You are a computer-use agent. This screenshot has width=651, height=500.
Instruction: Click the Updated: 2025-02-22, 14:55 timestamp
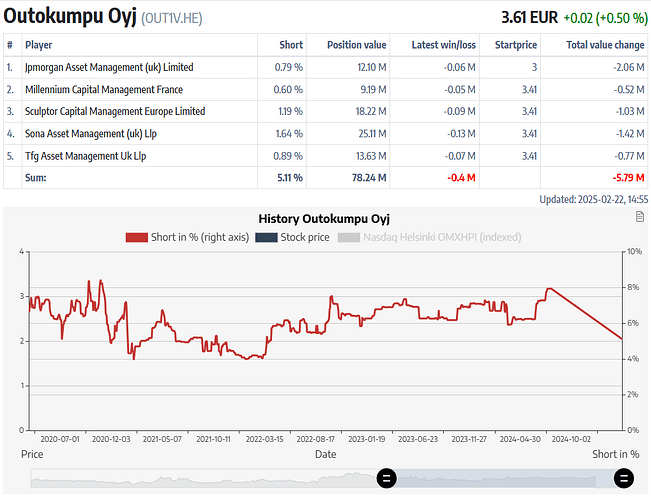pos(594,199)
